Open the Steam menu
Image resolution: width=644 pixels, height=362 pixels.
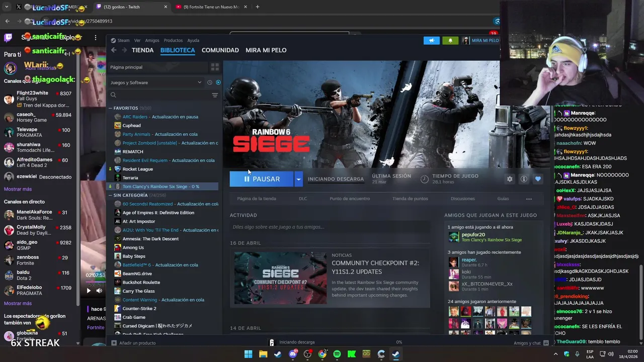point(120,40)
